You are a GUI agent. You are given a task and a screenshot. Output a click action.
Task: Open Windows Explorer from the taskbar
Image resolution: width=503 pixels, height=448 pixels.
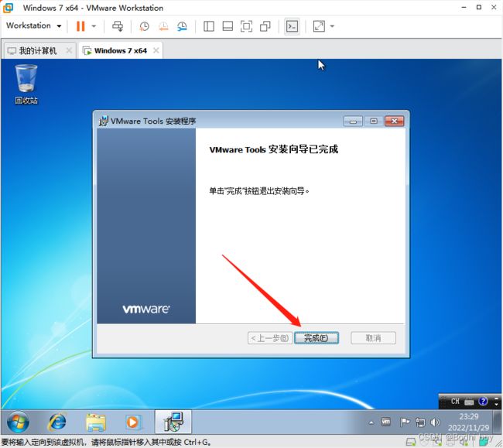95,422
